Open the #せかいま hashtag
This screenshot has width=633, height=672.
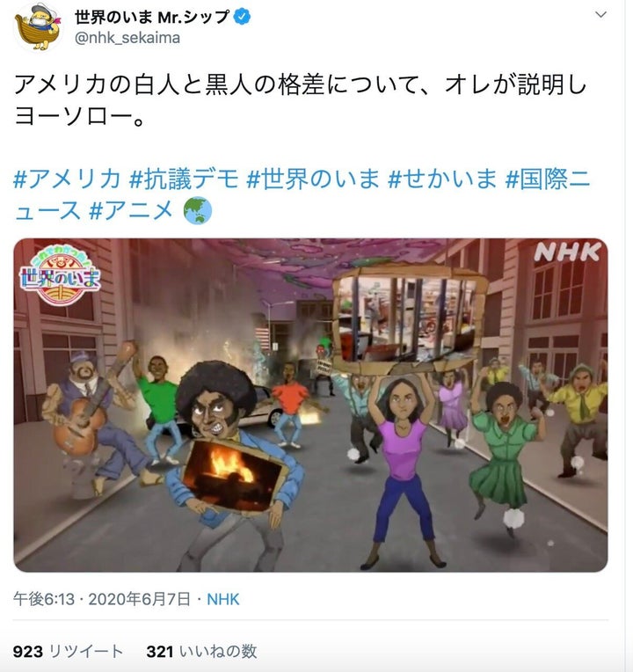point(442,179)
